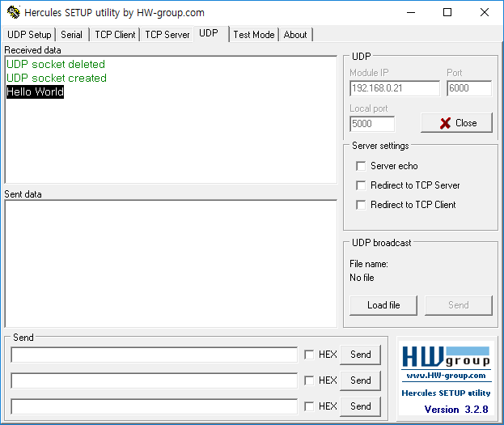Minimize the Hercules window
The height and width of the screenshot is (425, 504).
coord(411,12)
